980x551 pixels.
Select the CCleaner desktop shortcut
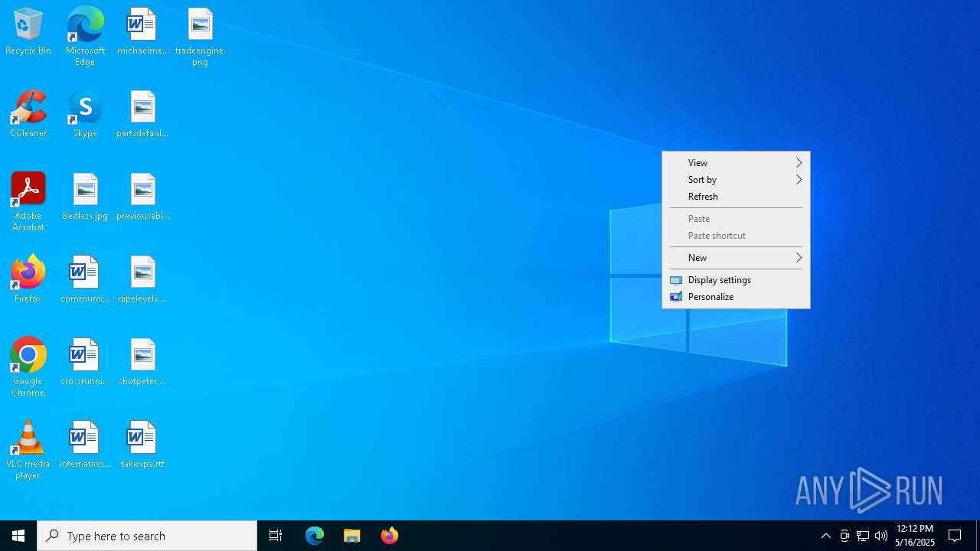coord(28,115)
